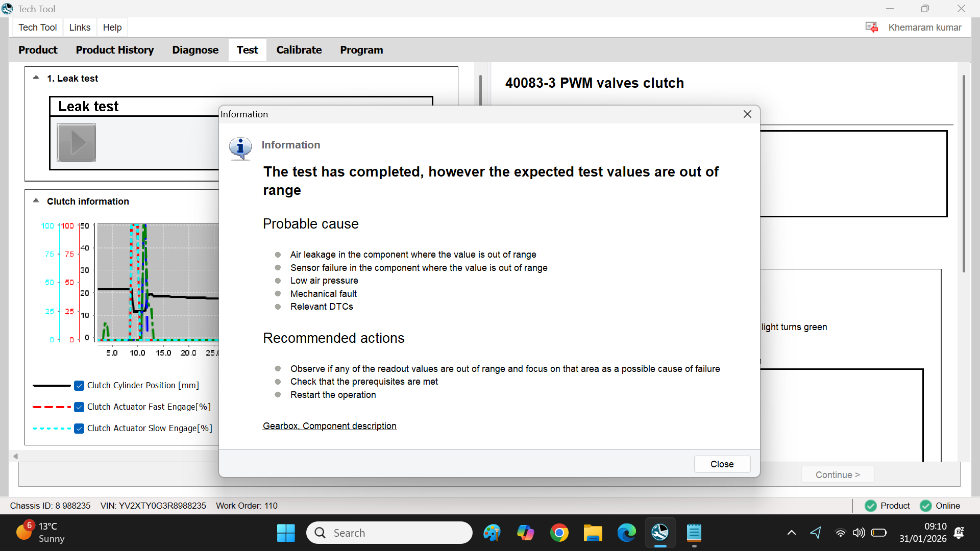Click the left arrow of horizontal scrollbar
The width and height of the screenshot is (980, 551).
15,456
